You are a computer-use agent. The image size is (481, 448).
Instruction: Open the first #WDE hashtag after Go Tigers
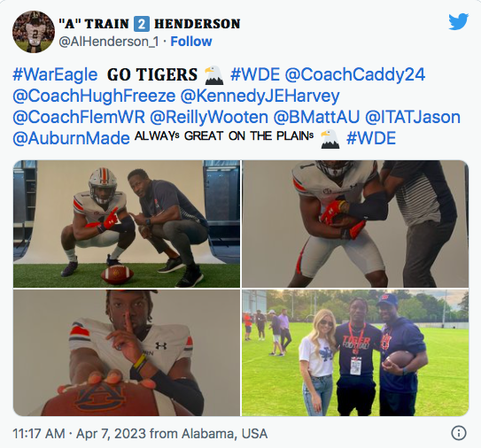tap(255, 74)
